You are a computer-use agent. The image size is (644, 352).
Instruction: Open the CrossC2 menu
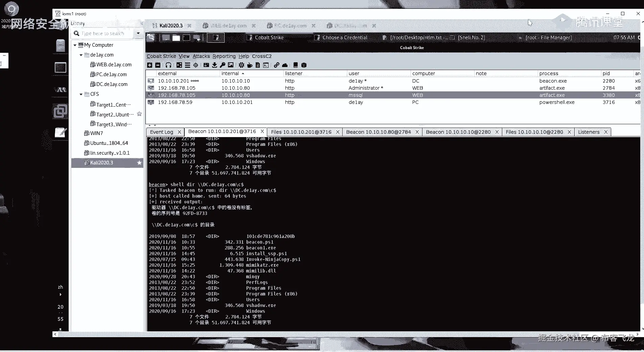[262, 56]
